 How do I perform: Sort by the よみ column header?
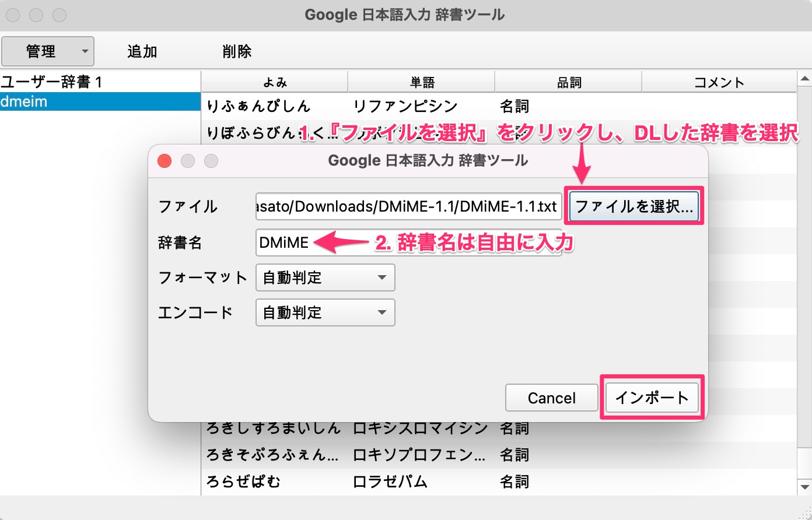click(274, 82)
